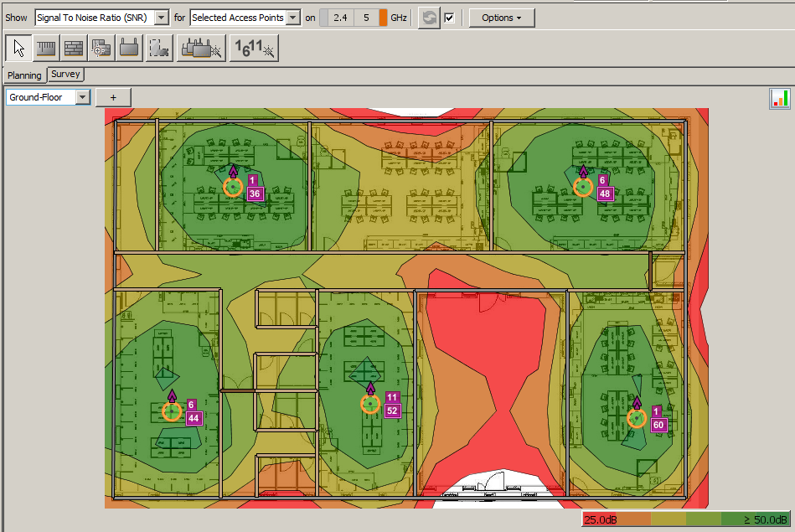
Task: Select the wall with crosshair tool
Action: [x=101, y=49]
